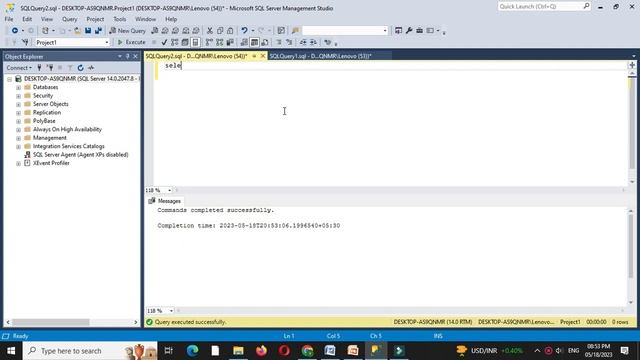Screen dimensions: 640x360
Task: Click the Change Connection icon
Action: (25, 42)
